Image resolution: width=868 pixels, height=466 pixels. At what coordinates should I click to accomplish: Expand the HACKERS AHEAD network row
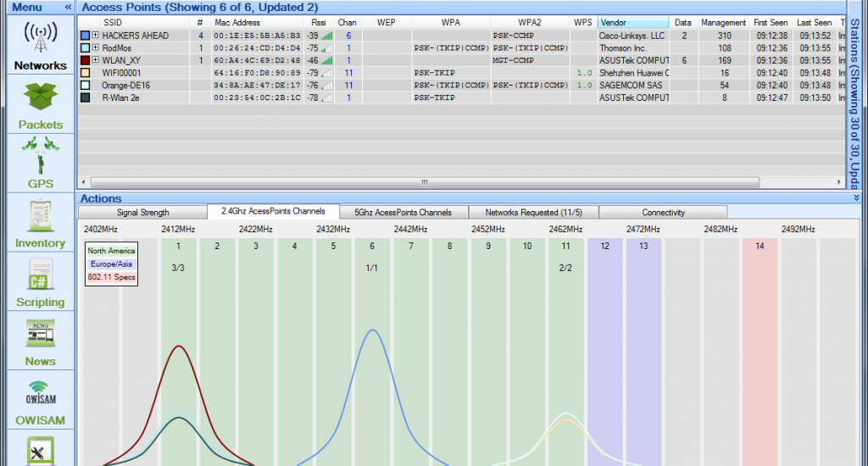tap(96, 36)
